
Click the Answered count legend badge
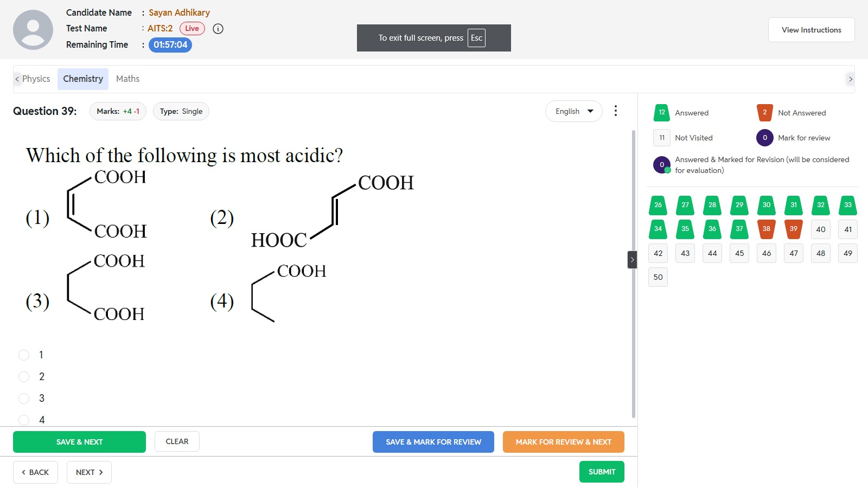tap(662, 113)
